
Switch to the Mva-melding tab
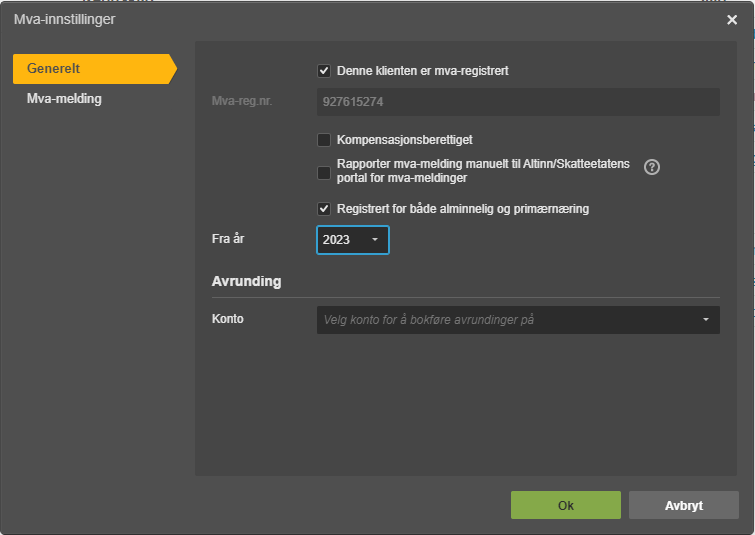pos(64,99)
